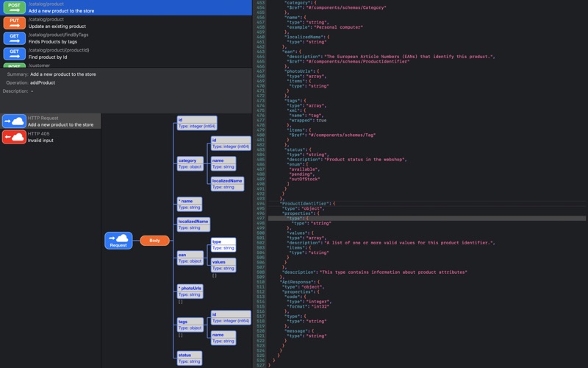Select the top-level localizedName string node
The image size is (588, 368).
pos(193,224)
